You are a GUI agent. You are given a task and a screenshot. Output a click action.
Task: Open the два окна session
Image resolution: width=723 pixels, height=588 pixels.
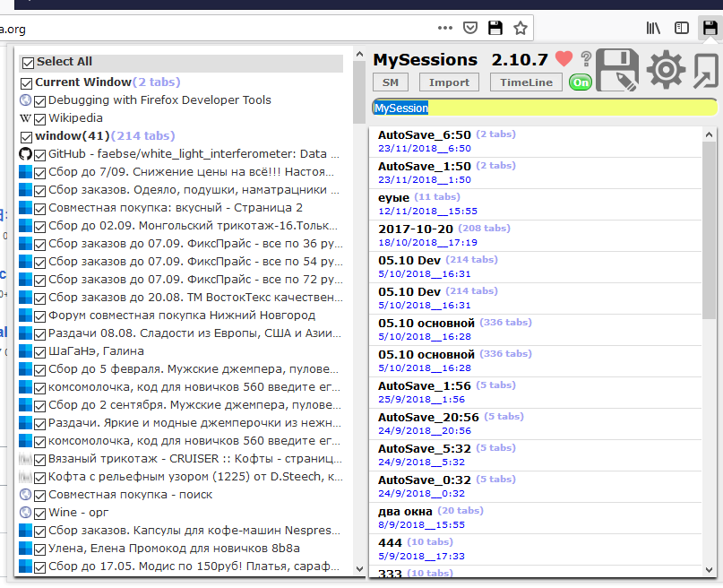(536, 518)
